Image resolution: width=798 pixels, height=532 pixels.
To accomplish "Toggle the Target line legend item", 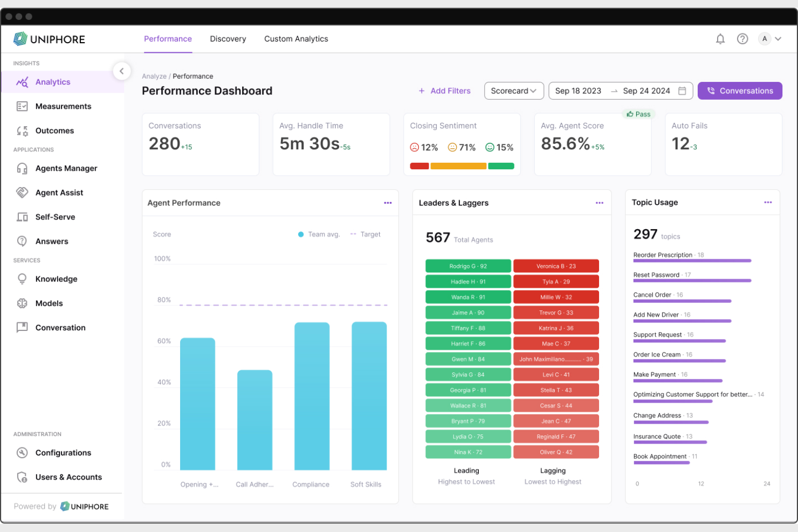I will click(366, 234).
